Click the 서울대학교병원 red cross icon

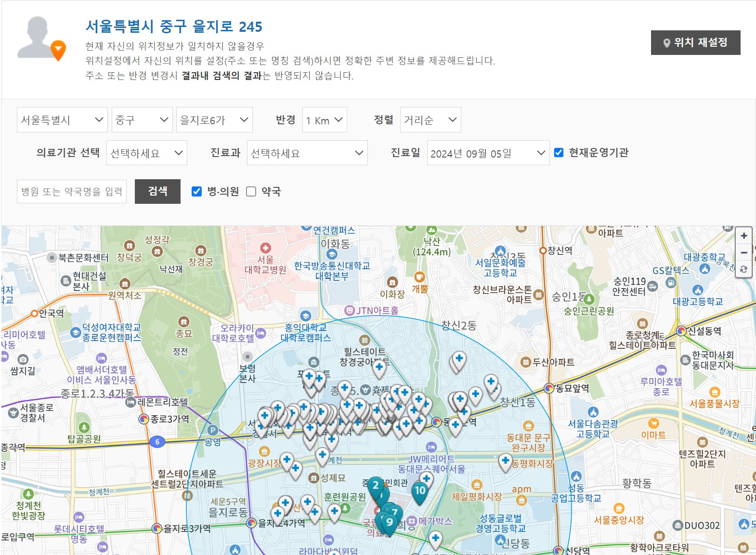(x=265, y=248)
